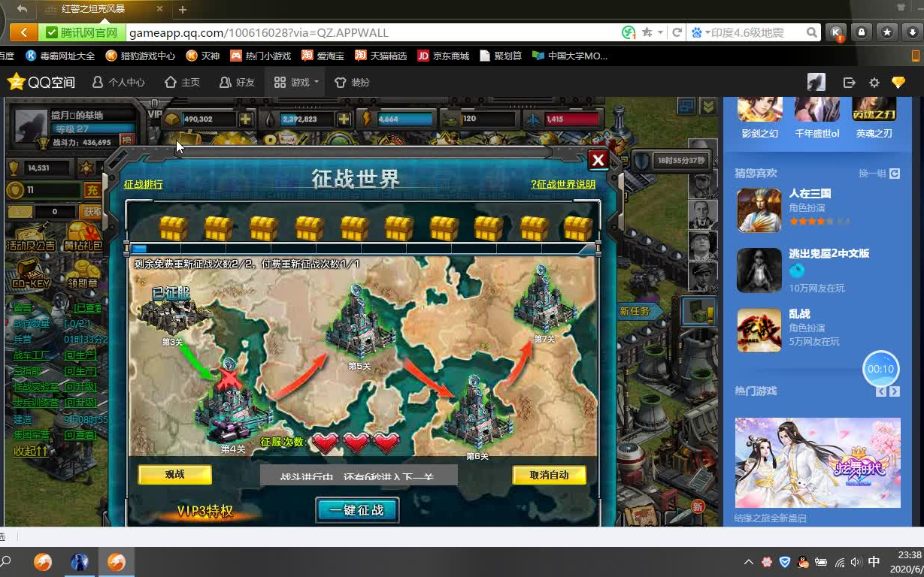Open 装扮 in QQ空间 navigation
The height and width of the screenshot is (577, 924).
tap(353, 82)
